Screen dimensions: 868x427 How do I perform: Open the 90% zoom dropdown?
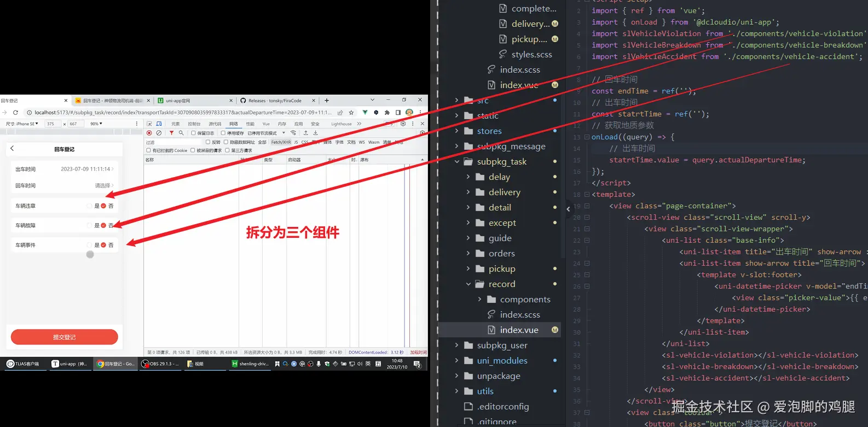tap(96, 124)
